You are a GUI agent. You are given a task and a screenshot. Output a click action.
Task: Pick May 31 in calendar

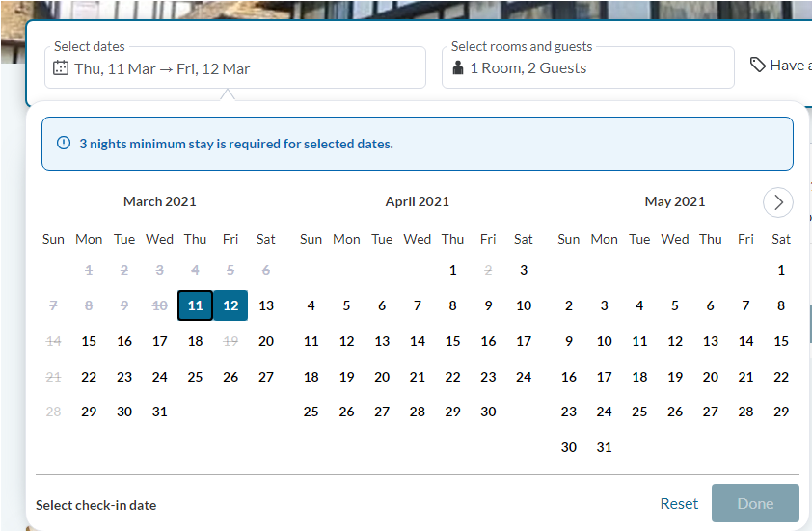tap(604, 447)
